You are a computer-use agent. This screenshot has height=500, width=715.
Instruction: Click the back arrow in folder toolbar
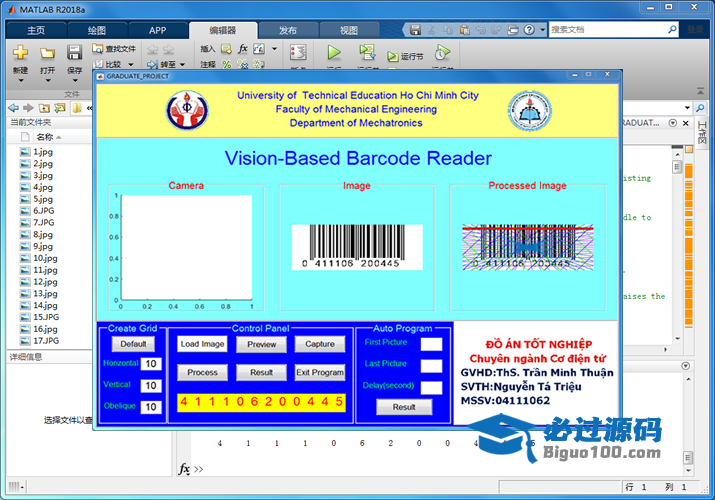coord(13,108)
